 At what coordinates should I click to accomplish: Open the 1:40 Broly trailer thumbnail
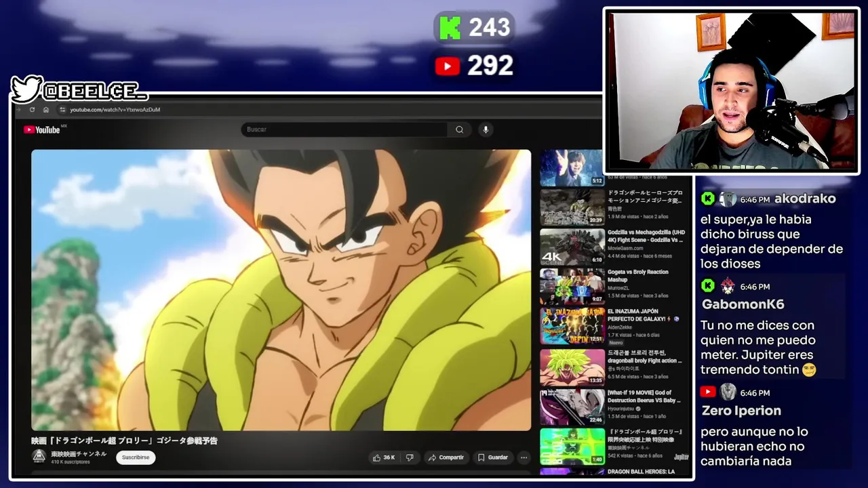572,447
